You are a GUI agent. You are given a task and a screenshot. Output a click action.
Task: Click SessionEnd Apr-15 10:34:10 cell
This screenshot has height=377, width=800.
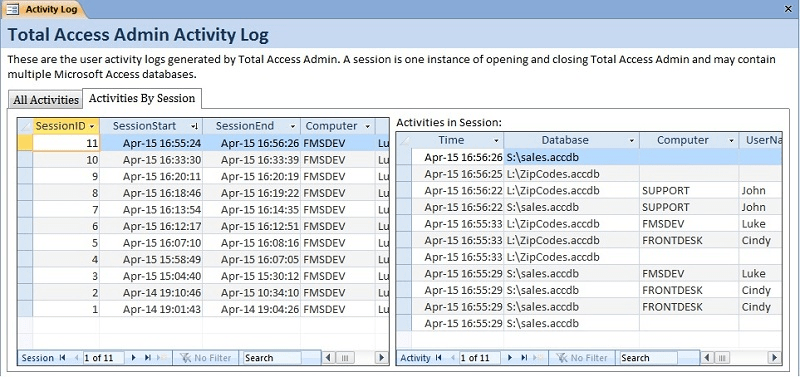point(252,293)
